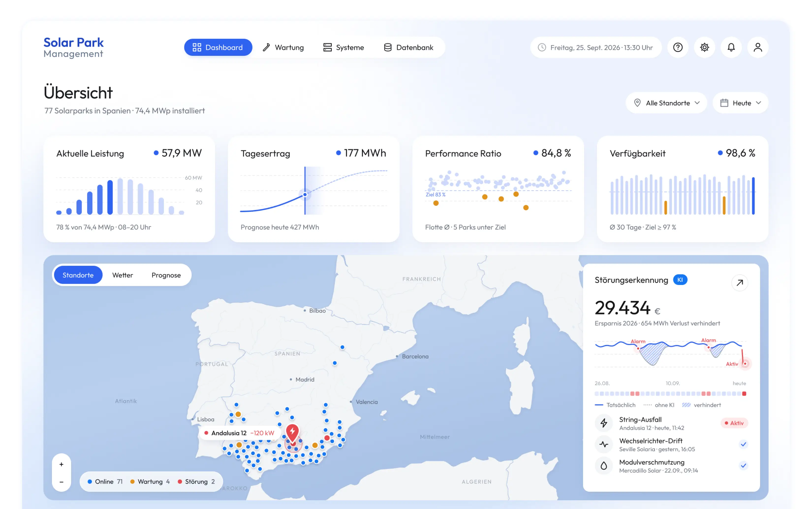Select the Dashboard navigation tab
The width and height of the screenshot is (812, 509).
click(x=218, y=47)
